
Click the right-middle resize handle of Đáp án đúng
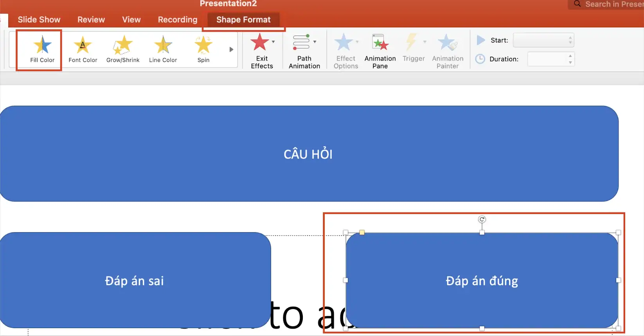tap(619, 280)
